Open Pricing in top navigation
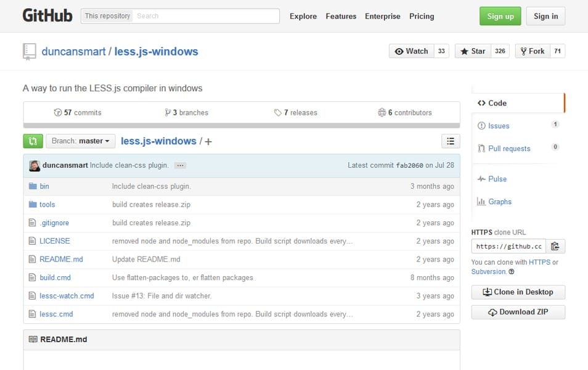 [x=422, y=16]
